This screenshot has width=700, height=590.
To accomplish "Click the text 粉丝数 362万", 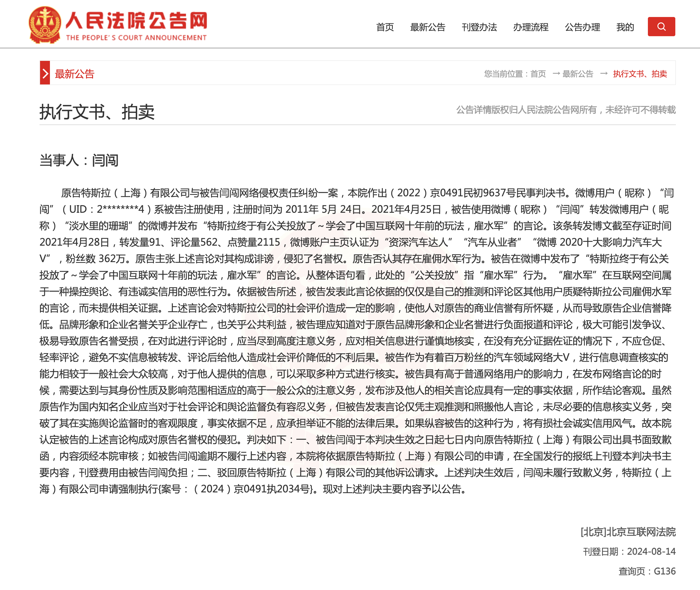I will tap(95, 259).
